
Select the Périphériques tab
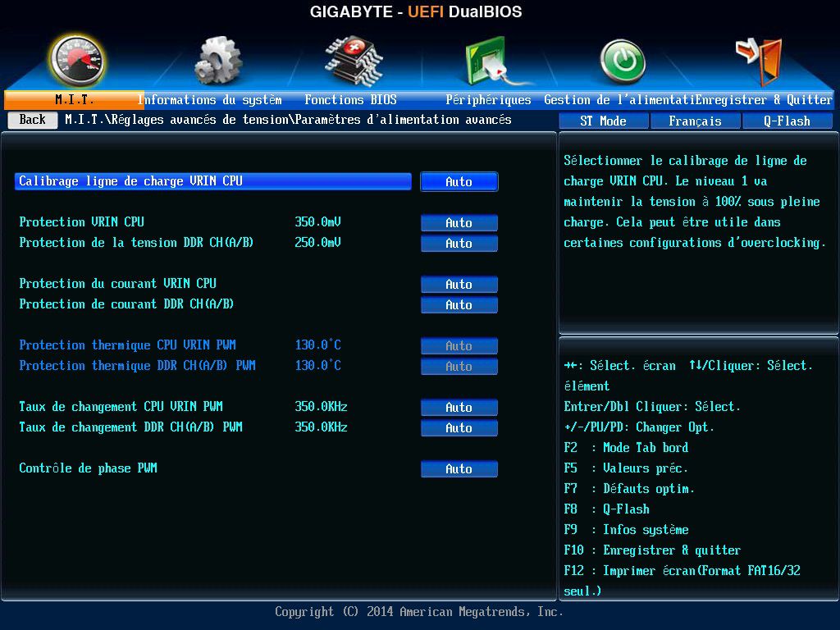[488, 99]
